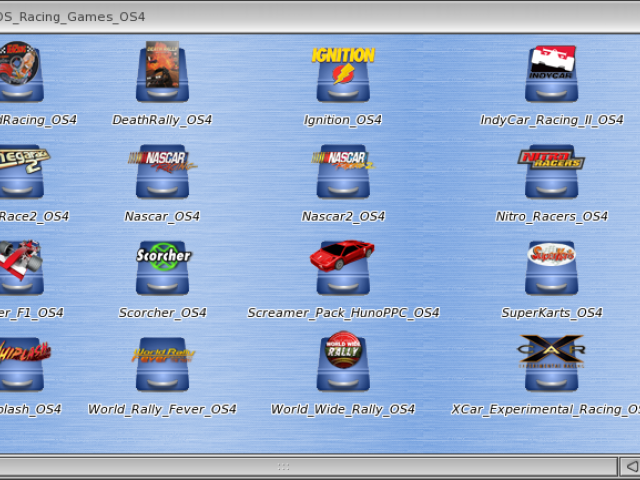Select the World_Rally_Fever_OS4 icon
This screenshot has width=640, height=480.
point(162,364)
